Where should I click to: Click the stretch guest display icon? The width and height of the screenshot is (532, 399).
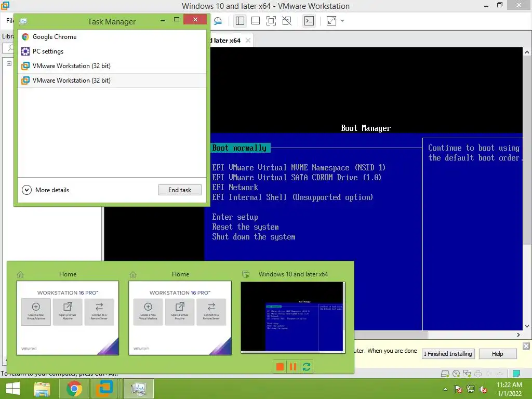pos(331,21)
